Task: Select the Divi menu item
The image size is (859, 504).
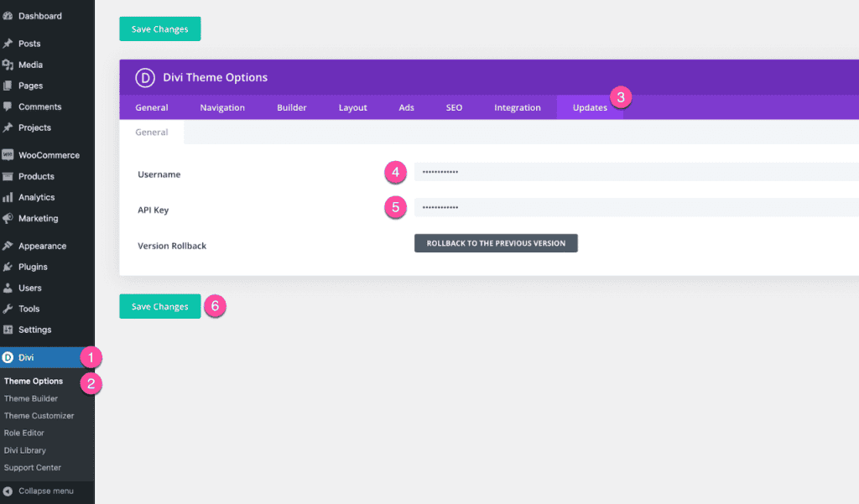Action: (x=47, y=357)
